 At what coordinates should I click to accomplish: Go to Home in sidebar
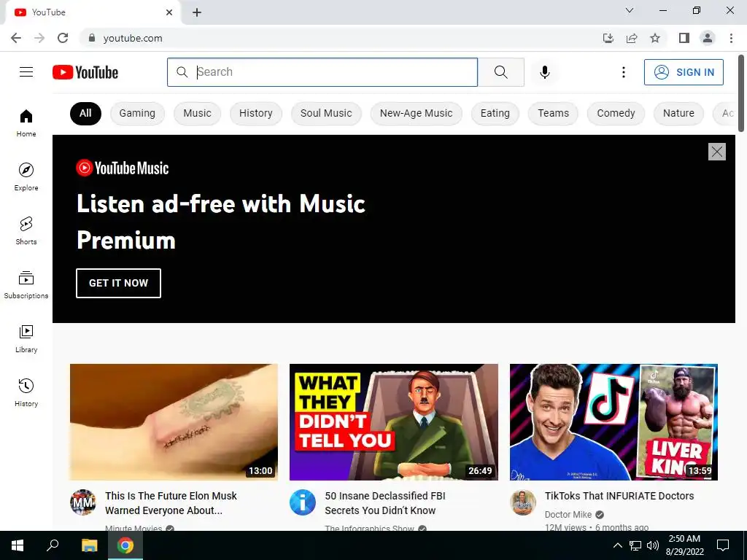pyautogui.click(x=26, y=123)
